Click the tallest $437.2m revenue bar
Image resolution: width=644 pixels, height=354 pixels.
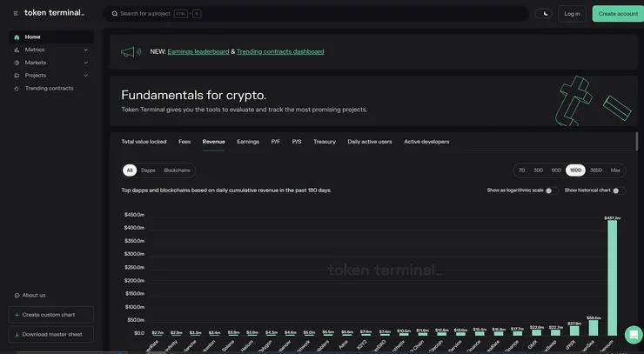pyautogui.click(x=612, y=278)
